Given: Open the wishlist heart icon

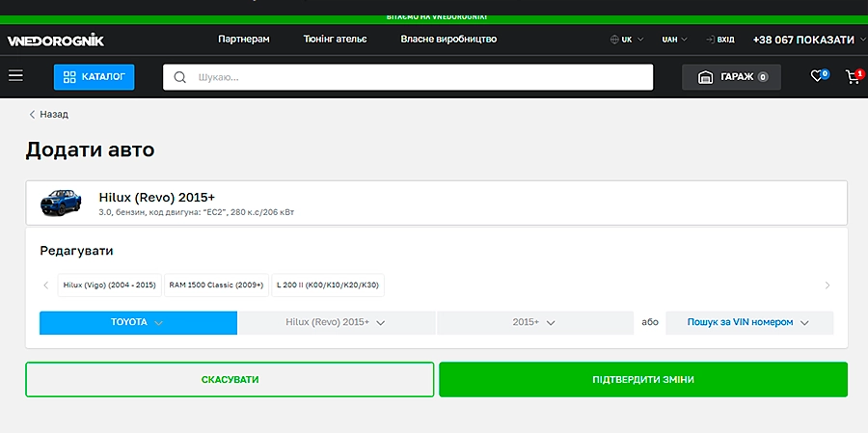Looking at the screenshot, I should 817,76.
